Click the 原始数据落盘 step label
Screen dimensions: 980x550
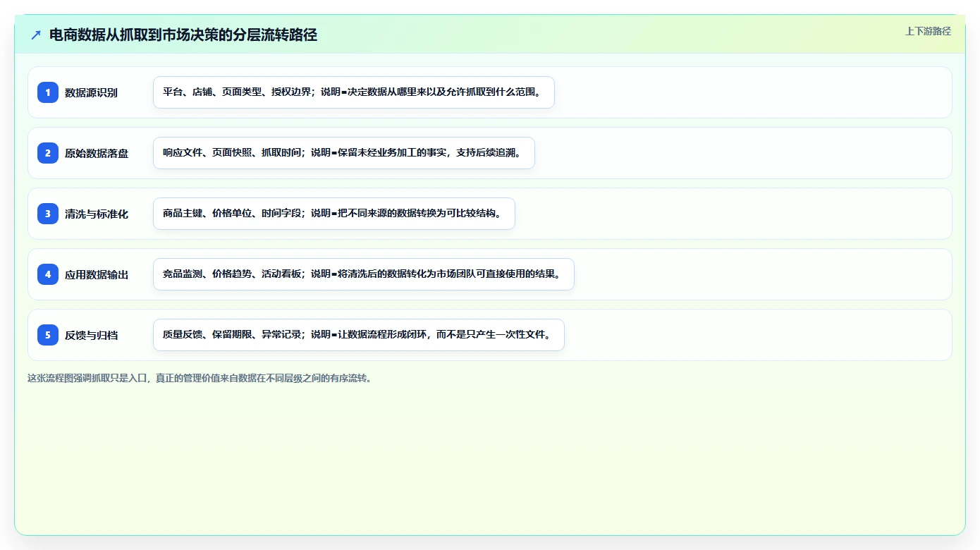[x=97, y=153]
